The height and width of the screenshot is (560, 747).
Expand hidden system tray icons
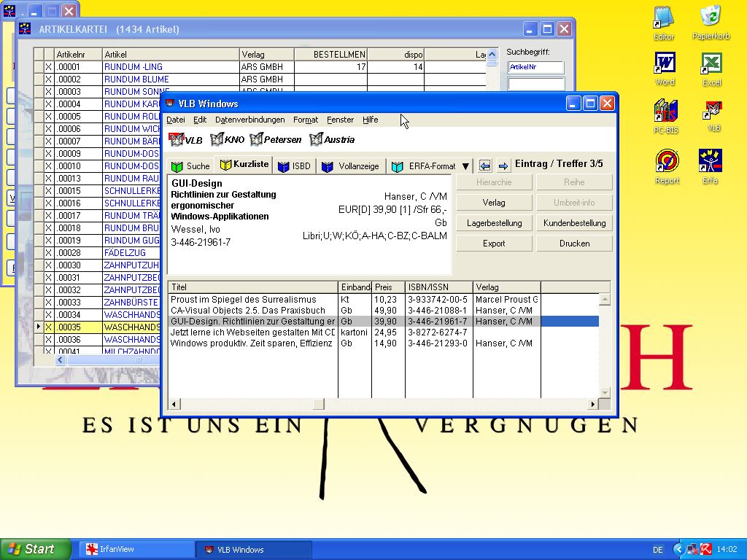[678, 549]
